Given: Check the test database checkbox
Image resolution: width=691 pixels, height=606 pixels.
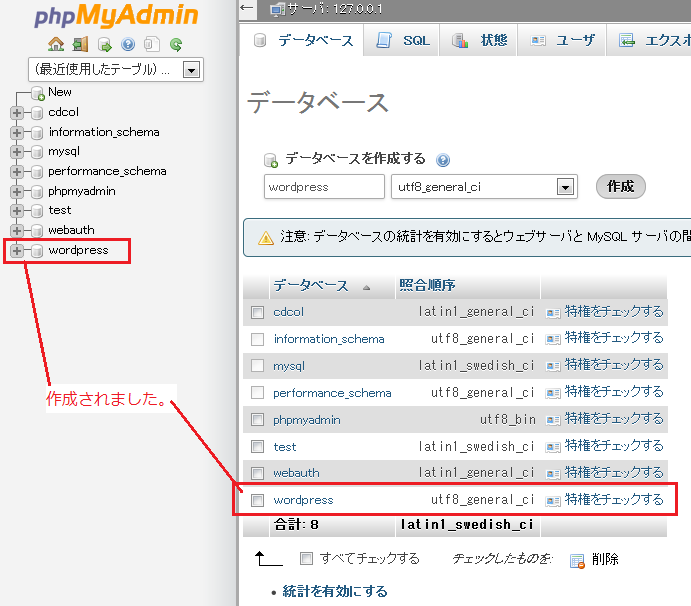Looking at the screenshot, I should 257,446.
